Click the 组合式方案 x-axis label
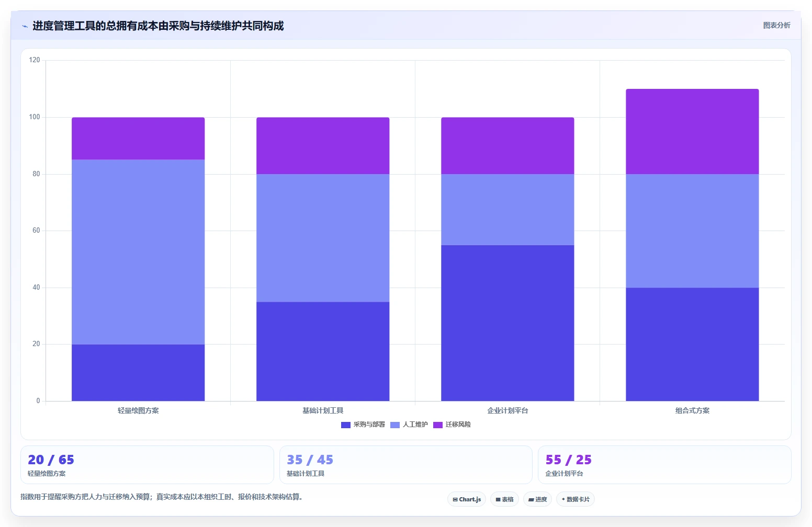 click(x=692, y=411)
